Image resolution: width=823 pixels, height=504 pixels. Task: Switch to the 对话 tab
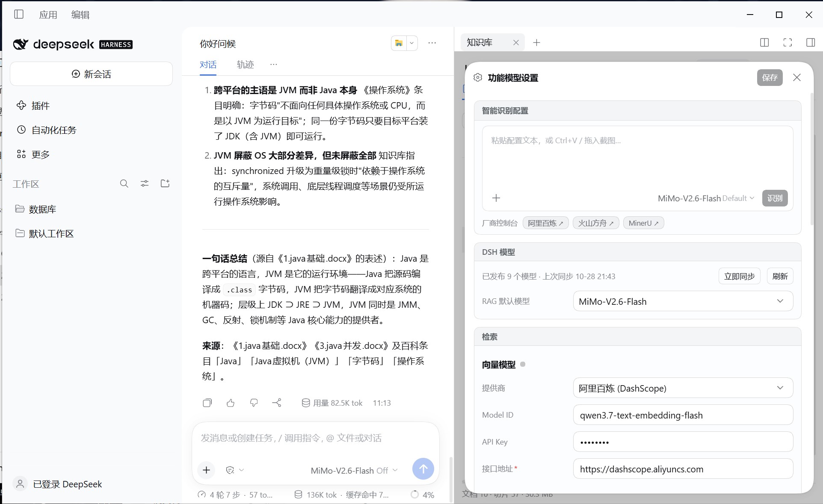(208, 65)
